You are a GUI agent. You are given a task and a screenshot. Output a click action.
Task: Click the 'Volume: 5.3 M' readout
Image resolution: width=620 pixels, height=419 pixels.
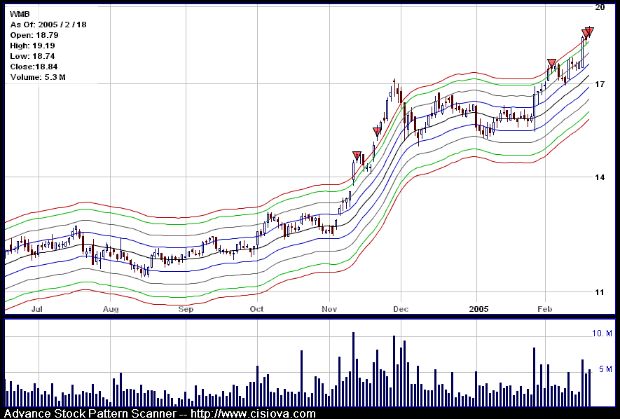point(38,77)
